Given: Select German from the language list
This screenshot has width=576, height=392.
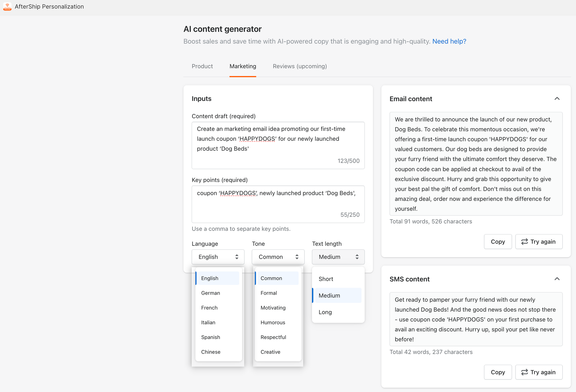Looking at the screenshot, I should [211, 293].
